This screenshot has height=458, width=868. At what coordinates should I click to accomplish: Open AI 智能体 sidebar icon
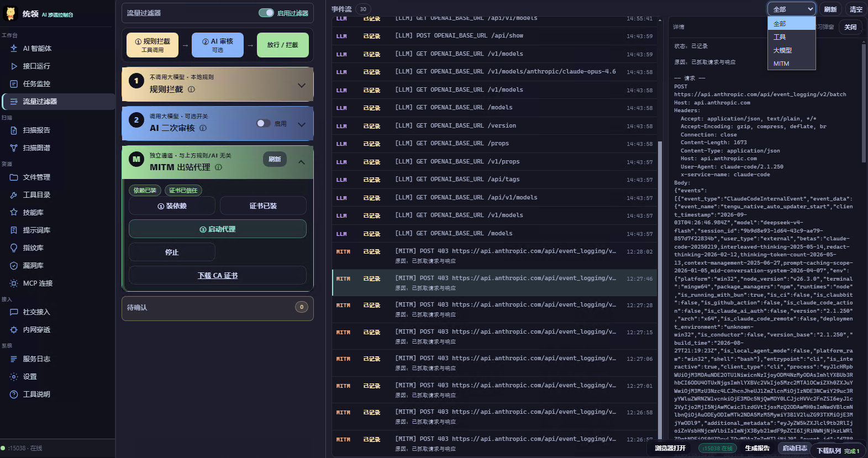pyautogui.click(x=14, y=49)
